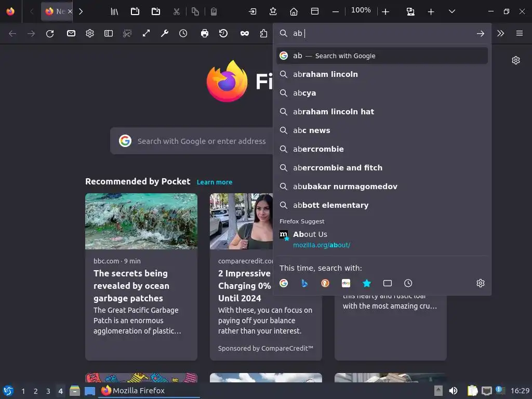This screenshot has width=532, height=399.
Task: Click the email link envelope icon
Action: point(71,33)
